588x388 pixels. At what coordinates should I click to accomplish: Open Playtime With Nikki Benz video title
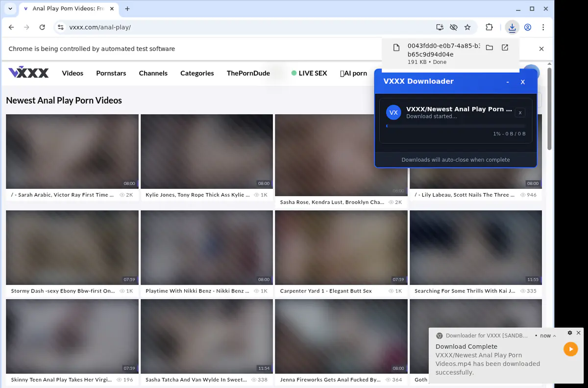point(197,291)
